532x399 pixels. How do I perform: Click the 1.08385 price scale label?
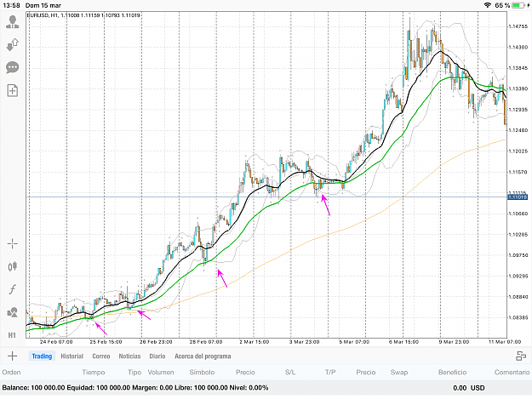coord(518,317)
